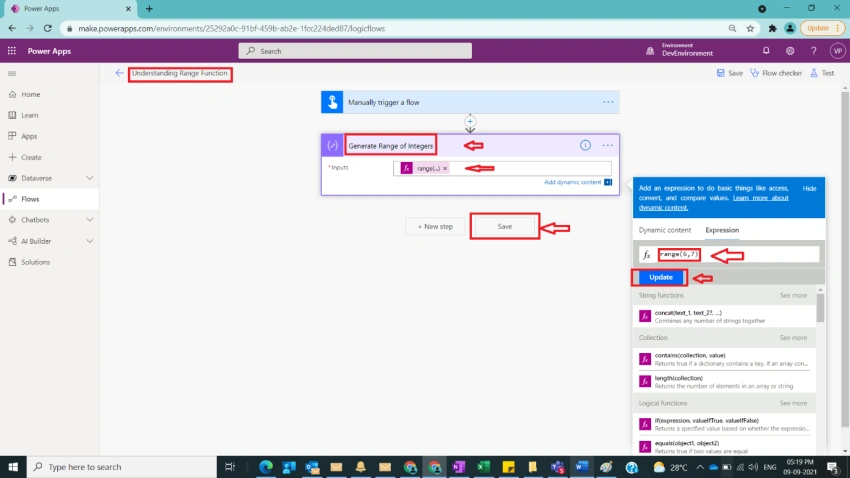This screenshot has height=478, width=850.
Task: Reload the browser page
Action: (48, 28)
